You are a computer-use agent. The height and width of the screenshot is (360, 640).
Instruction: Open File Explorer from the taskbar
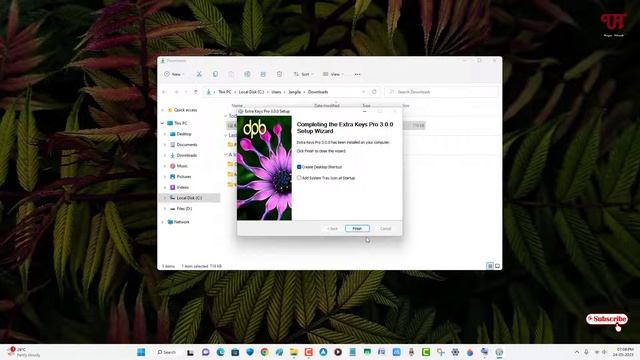294,352
